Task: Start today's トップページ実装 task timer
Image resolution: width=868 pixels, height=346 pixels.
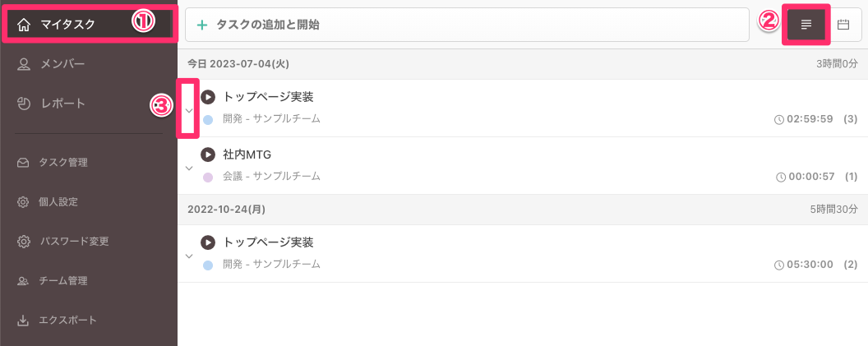Action: (x=208, y=97)
